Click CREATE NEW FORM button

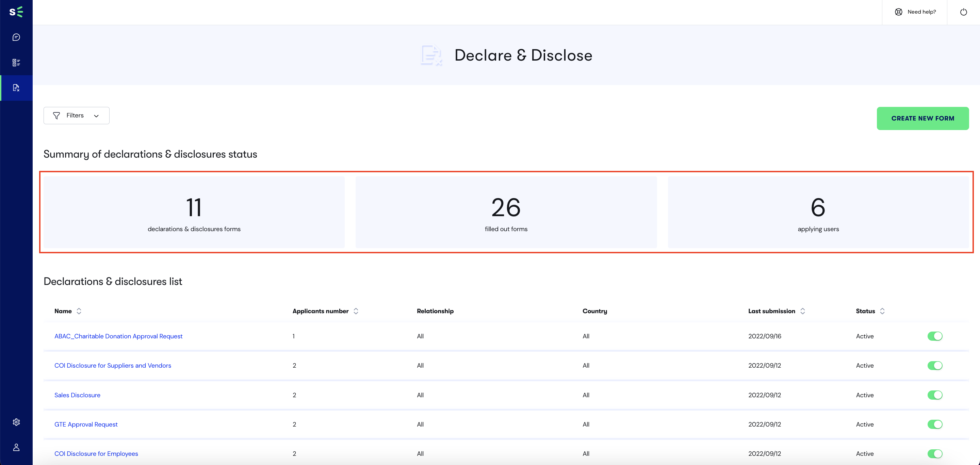[923, 118]
